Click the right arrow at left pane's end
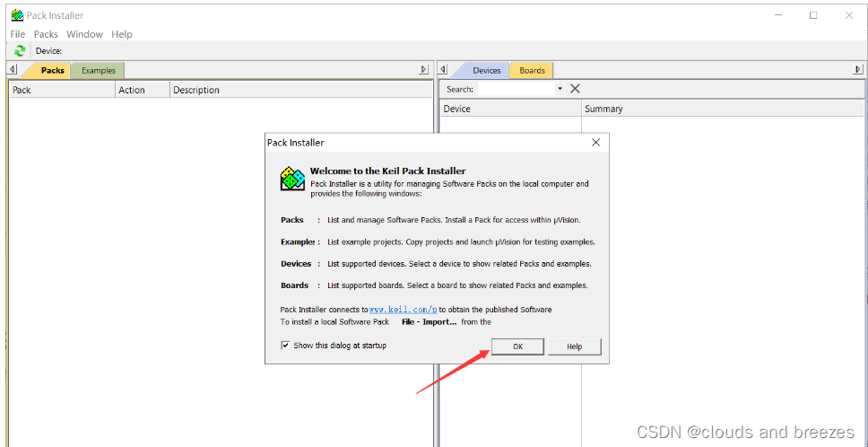 [423, 70]
